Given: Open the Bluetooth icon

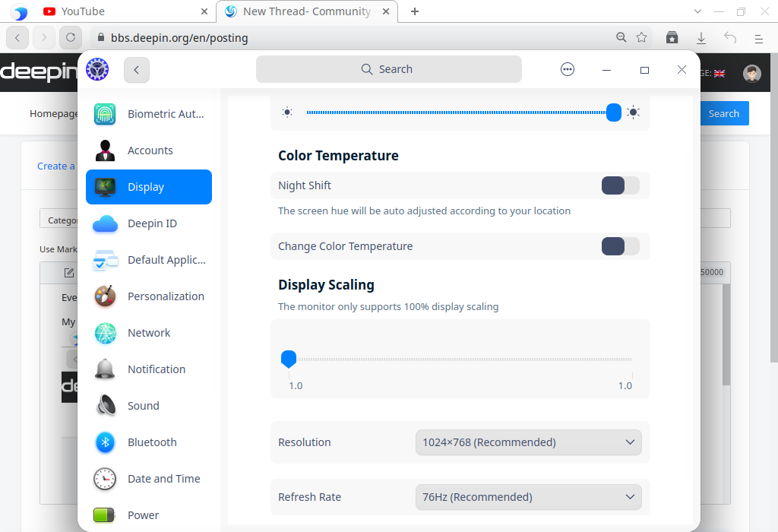Looking at the screenshot, I should (105, 442).
